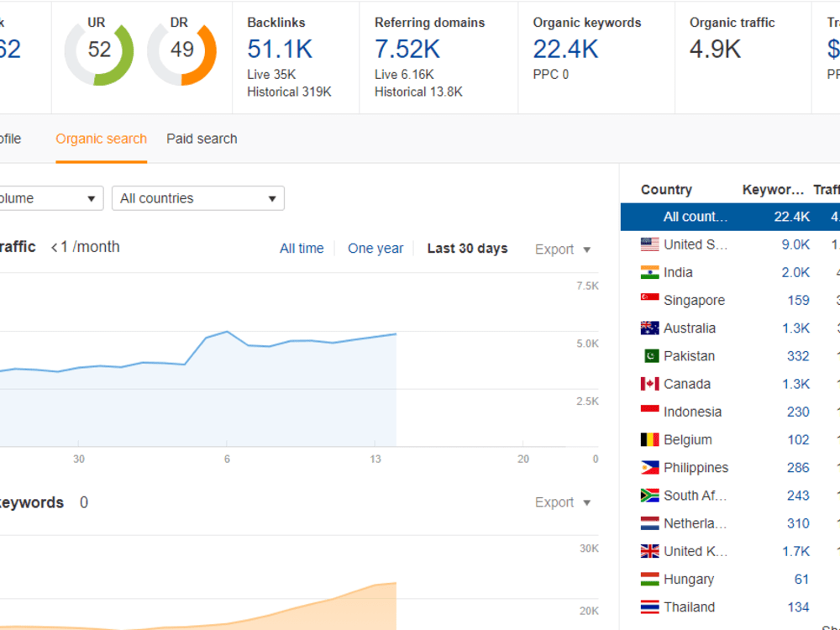Select the All countries highlighted table row
The image size is (840, 630).
click(730, 217)
